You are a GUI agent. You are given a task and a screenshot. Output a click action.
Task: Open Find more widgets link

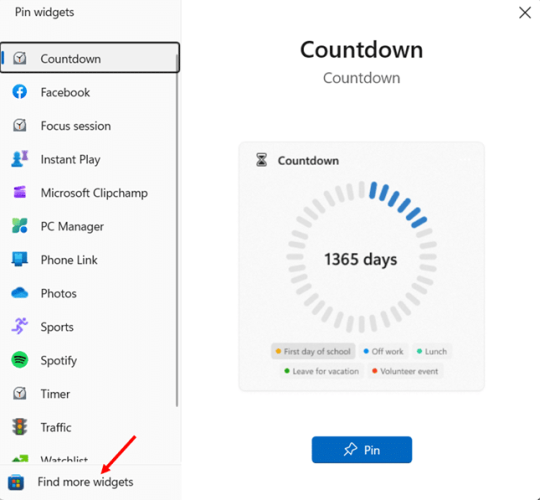pos(85,482)
